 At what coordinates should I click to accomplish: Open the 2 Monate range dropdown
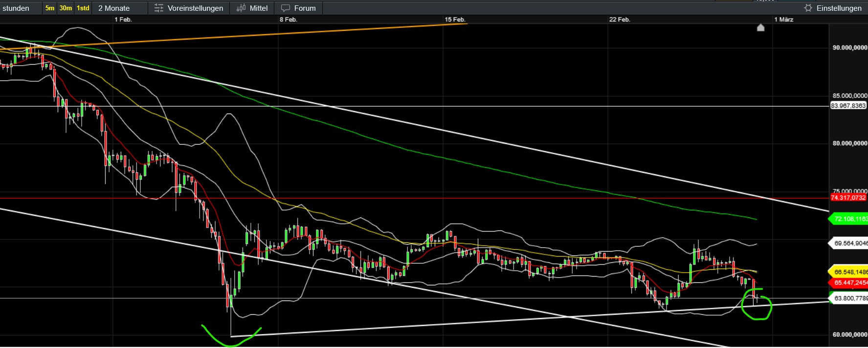(114, 8)
